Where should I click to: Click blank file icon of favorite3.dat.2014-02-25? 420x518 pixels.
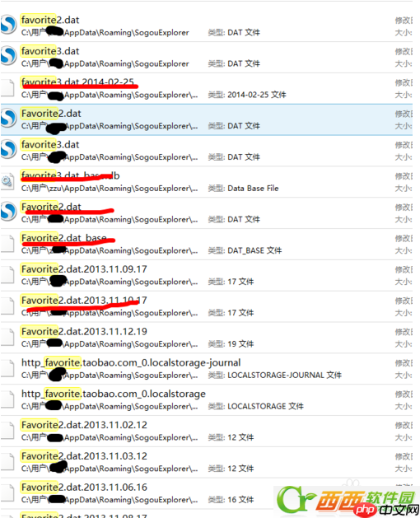pyautogui.click(x=7, y=88)
